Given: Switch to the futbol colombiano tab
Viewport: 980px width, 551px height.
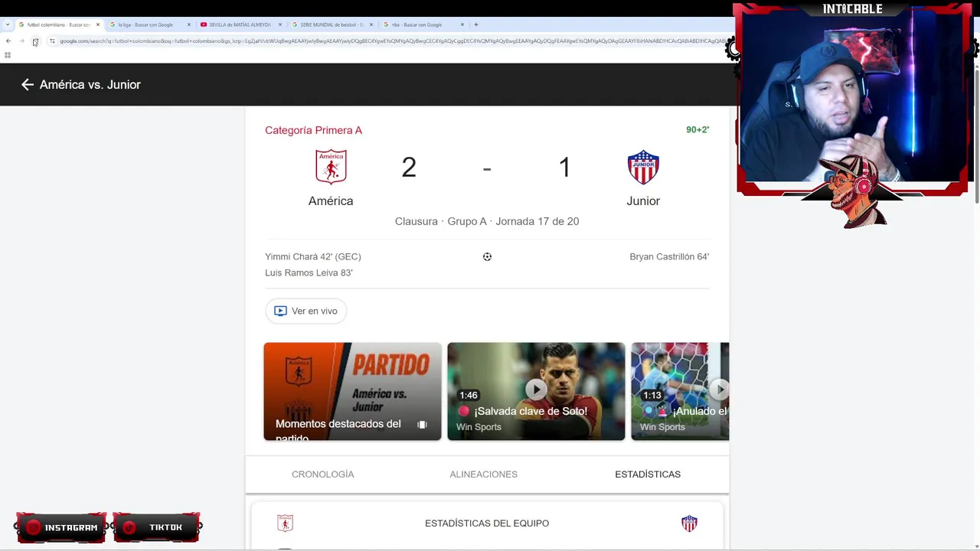Looking at the screenshot, I should click(x=58, y=24).
